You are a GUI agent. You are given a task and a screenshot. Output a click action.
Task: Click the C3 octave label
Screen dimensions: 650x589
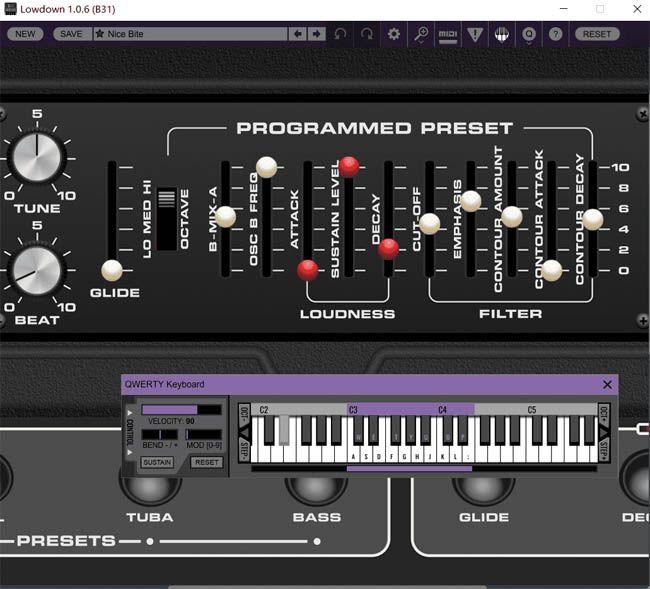pyautogui.click(x=353, y=410)
